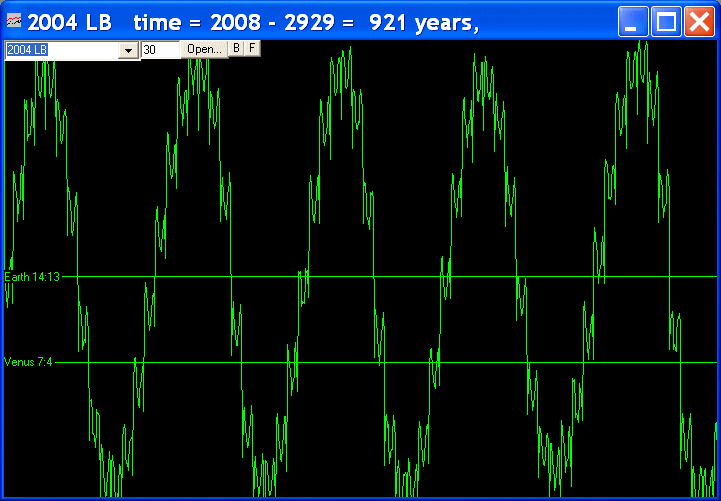Click the input field containing 30

click(160, 50)
